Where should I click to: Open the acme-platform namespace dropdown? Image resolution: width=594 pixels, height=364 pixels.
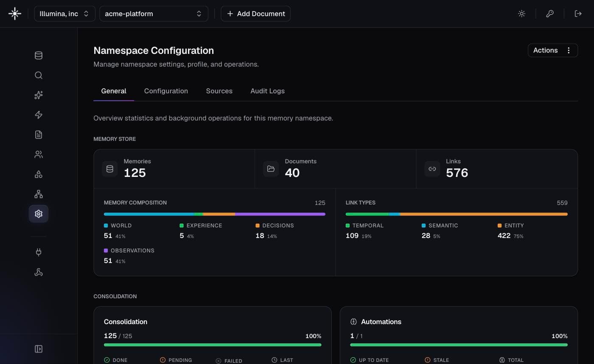(x=154, y=14)
